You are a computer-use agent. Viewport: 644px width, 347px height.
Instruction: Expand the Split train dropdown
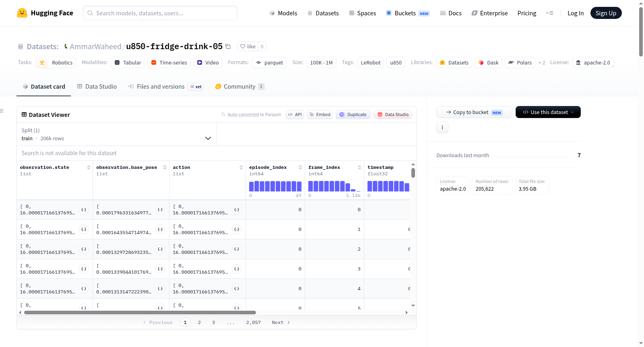(x=116, y=134)
